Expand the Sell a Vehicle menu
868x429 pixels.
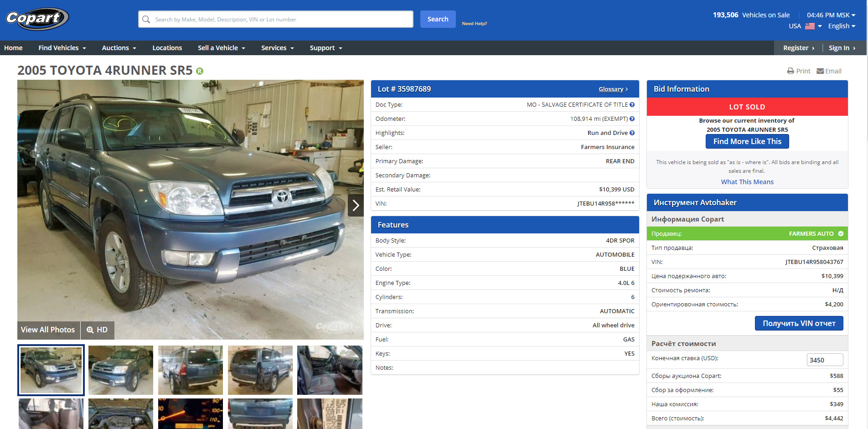pyautogui.click(x=222, y=48)
